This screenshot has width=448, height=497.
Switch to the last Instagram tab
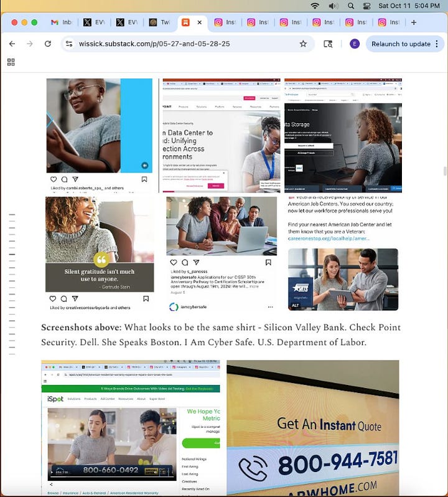point(389,22)
